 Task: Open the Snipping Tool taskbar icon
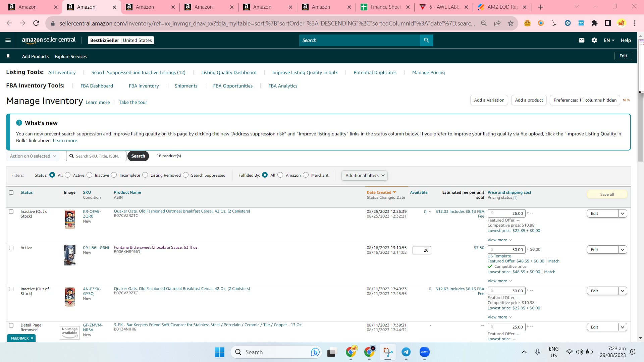click(388, 352)
